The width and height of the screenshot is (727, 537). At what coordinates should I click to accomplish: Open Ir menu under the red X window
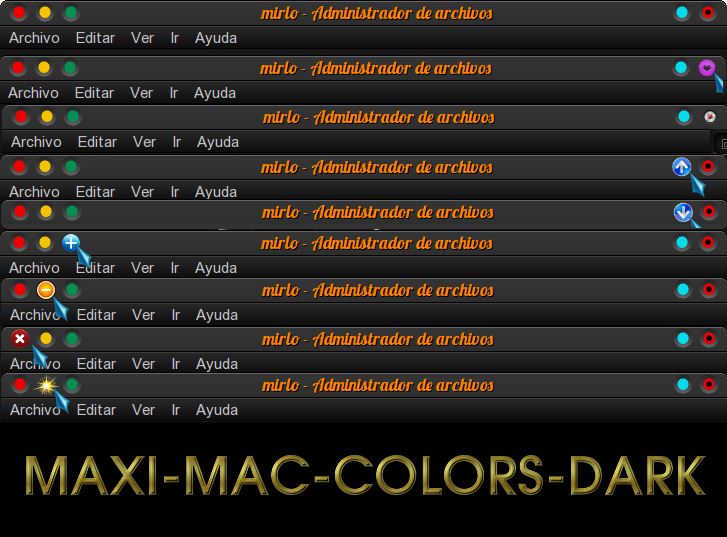click(175, 364)
